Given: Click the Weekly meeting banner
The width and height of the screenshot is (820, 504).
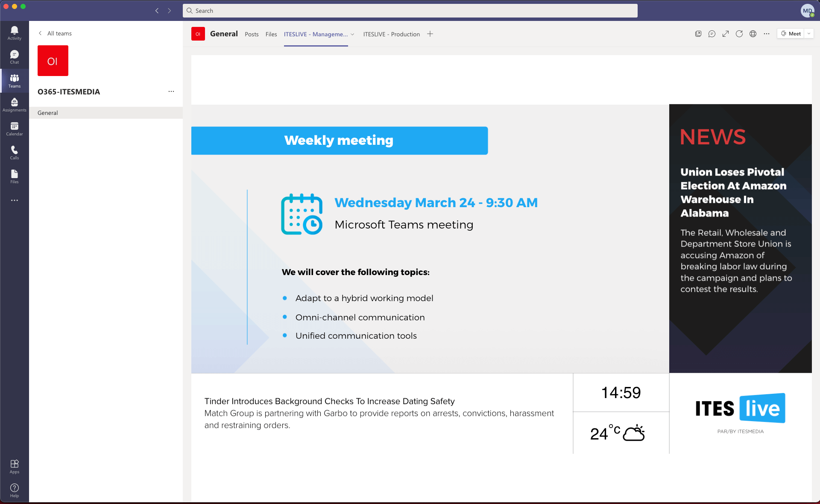Looking at the screenshot, I should [x=340, y=141].
